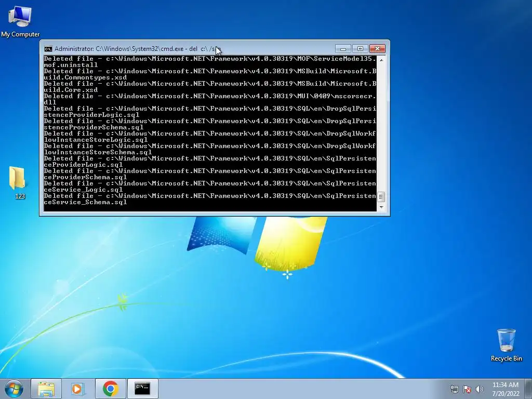Click the text uild.Core.xsd
Image resolution: width=532 pixels, height=399 pixels.
point(71,90)
